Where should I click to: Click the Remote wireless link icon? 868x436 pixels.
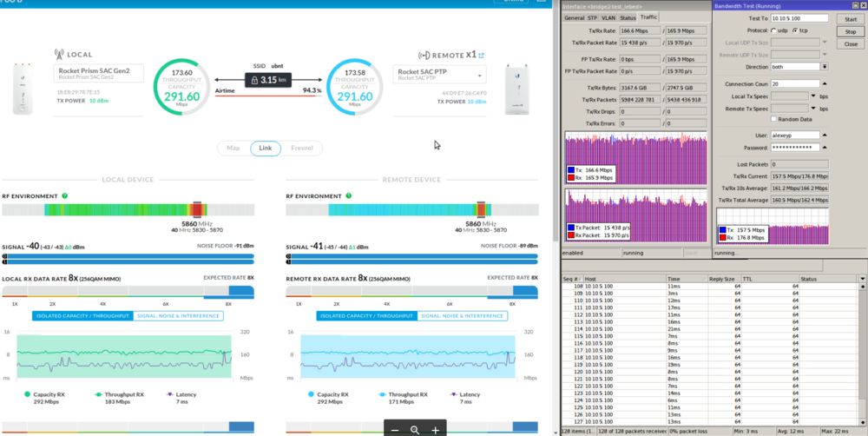pyautogui.click(x=424, y=55)
